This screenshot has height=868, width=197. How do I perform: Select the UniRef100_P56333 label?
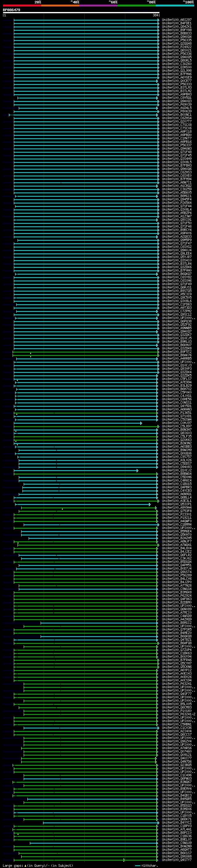pyautogui.click(x=176, y=84)
